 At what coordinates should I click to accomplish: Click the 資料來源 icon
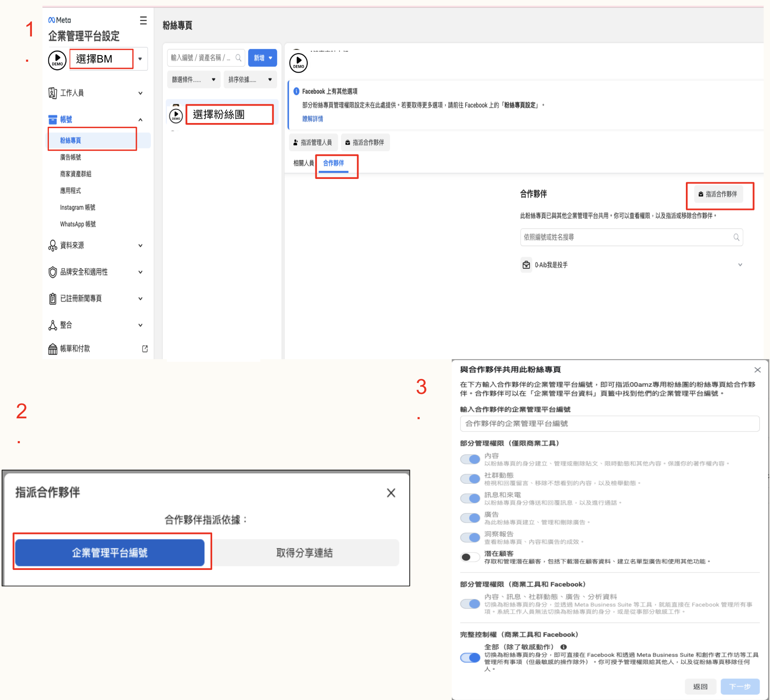[53, 245]
